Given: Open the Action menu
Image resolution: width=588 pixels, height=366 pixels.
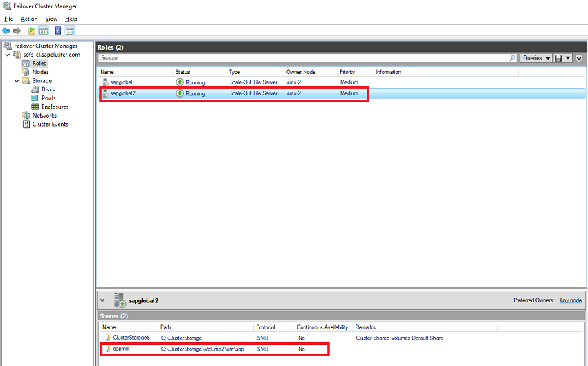Looking at the screenshot, I should (29, 19).
